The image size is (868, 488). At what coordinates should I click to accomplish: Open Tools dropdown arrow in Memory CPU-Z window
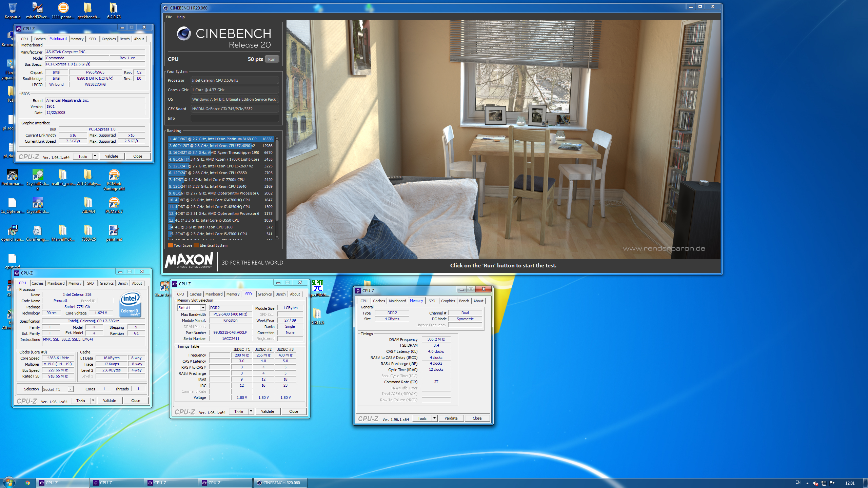[x=434, y=418]
